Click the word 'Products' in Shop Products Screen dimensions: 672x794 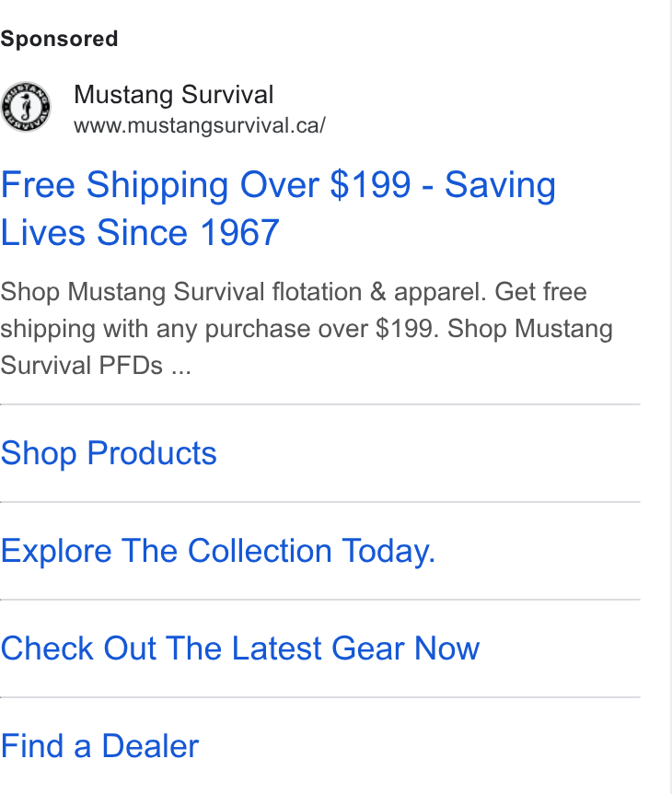[152, 452]
